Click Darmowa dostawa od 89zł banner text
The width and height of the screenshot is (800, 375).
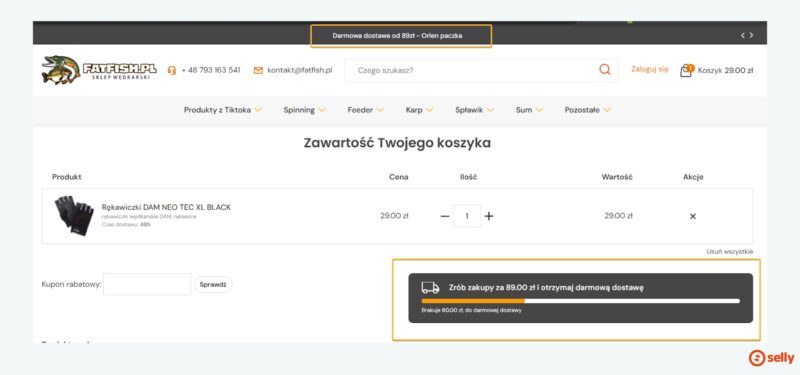(x=397, y=36)
